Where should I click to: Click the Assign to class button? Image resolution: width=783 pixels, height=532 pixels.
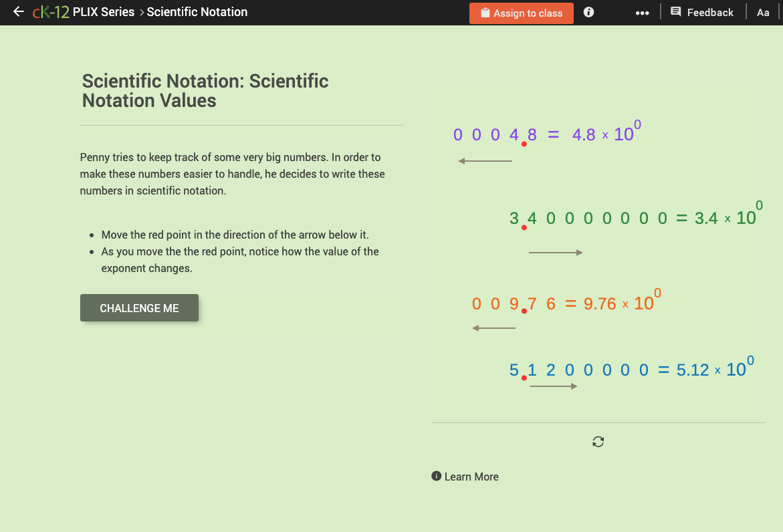[x=521, y=13]
